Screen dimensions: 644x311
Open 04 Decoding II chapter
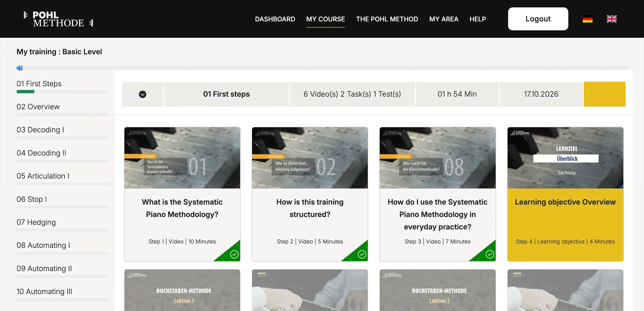[41, 153]
